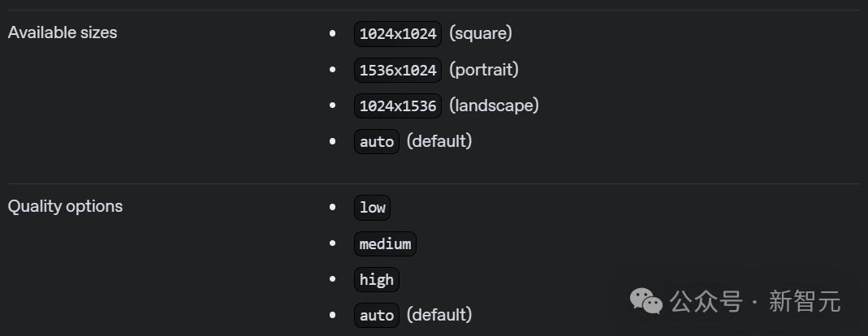Click "(default)" beside the sizes auto tag
This screenshot has height=336, width=868.
(x=439, y=140)
